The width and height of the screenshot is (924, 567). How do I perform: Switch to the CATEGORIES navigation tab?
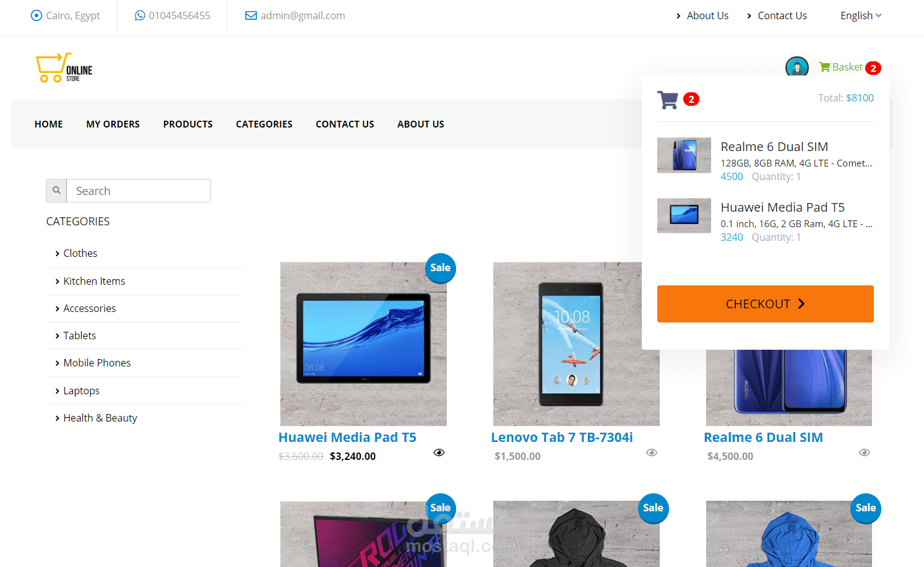click(264, 124)
